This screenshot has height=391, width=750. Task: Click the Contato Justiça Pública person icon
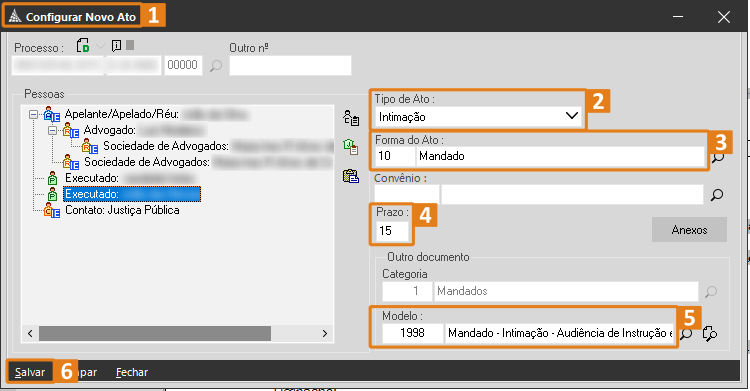52,210
